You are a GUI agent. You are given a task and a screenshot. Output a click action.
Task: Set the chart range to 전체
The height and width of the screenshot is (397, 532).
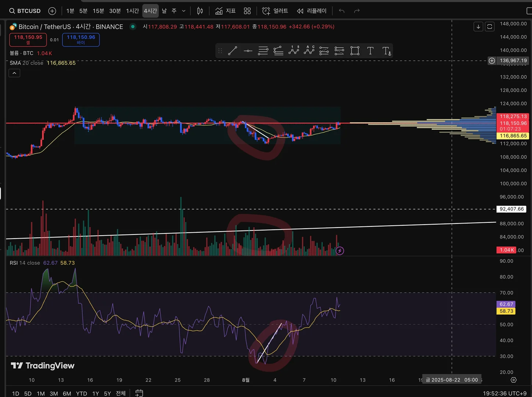pyautogui.click(x=121, y=393)
